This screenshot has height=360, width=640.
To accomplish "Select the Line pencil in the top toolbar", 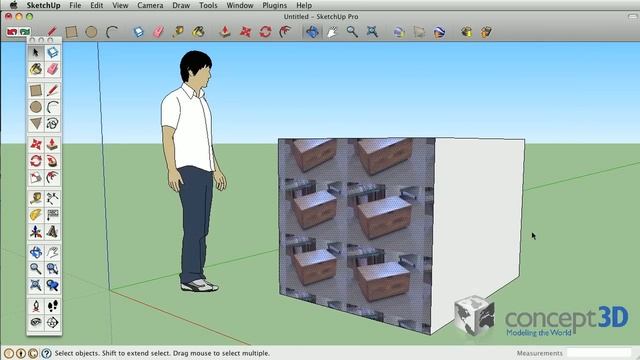I will 52,31.
